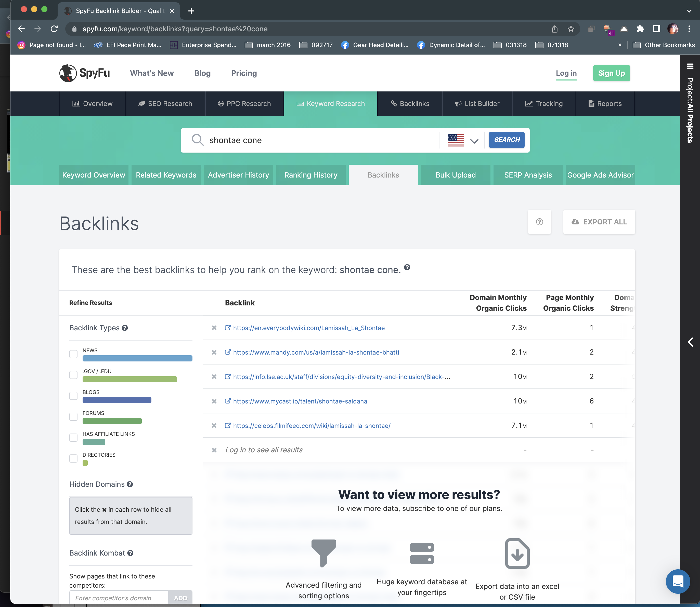Show more bookmarks with double chevron
The width and height of the screenshot is (700, 607).
[x=620, y=45]
